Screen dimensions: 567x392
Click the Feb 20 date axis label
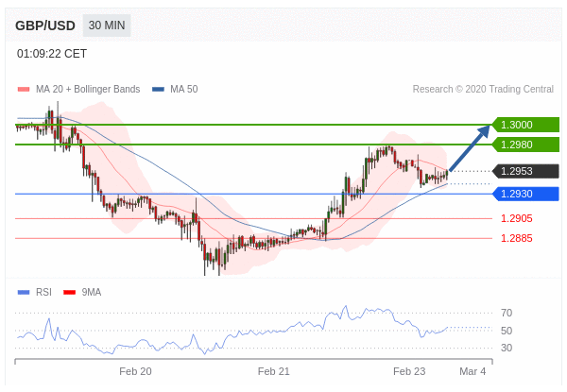(135, 371)
